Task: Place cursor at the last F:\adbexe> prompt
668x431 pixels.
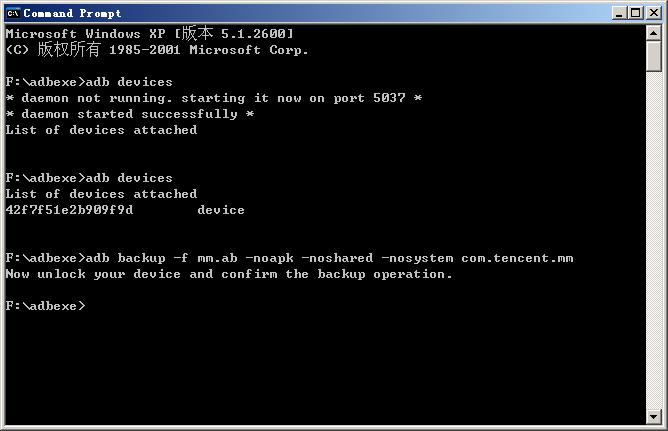Action: tap(45, 306)
